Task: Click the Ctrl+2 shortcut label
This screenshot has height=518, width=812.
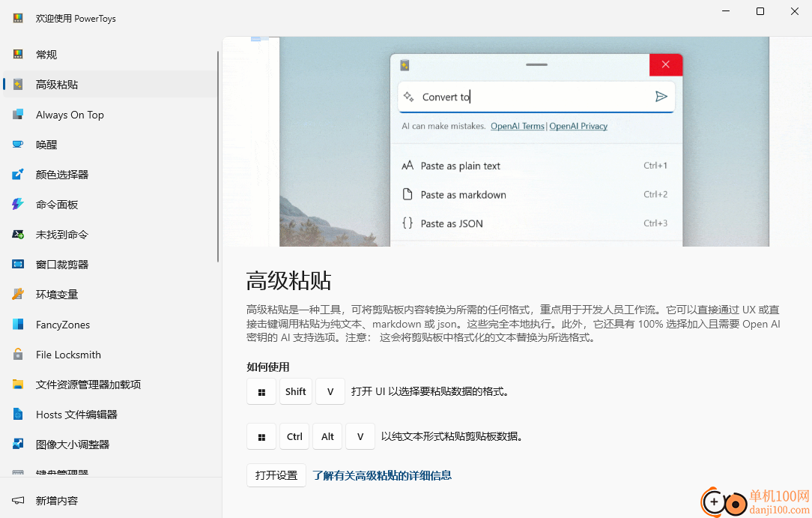Action: pos(655,194)
